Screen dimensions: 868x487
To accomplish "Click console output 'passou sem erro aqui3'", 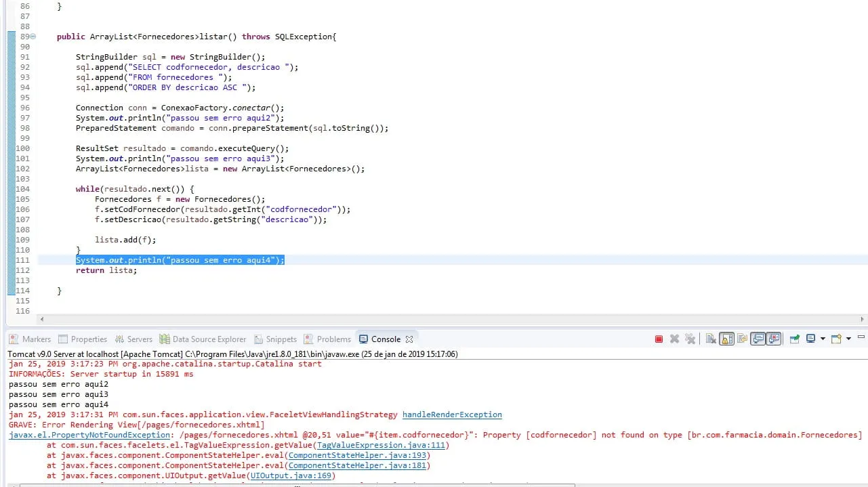I will coord(59,394).
